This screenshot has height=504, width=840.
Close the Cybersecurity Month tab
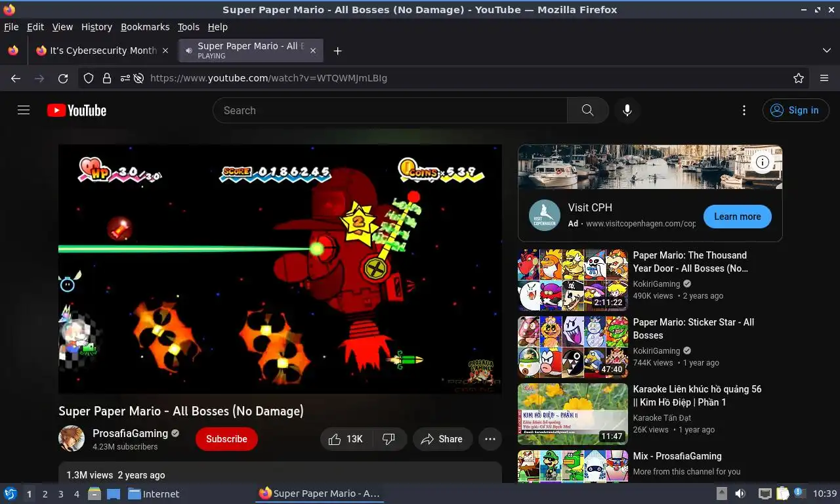[x=165, y=51]
